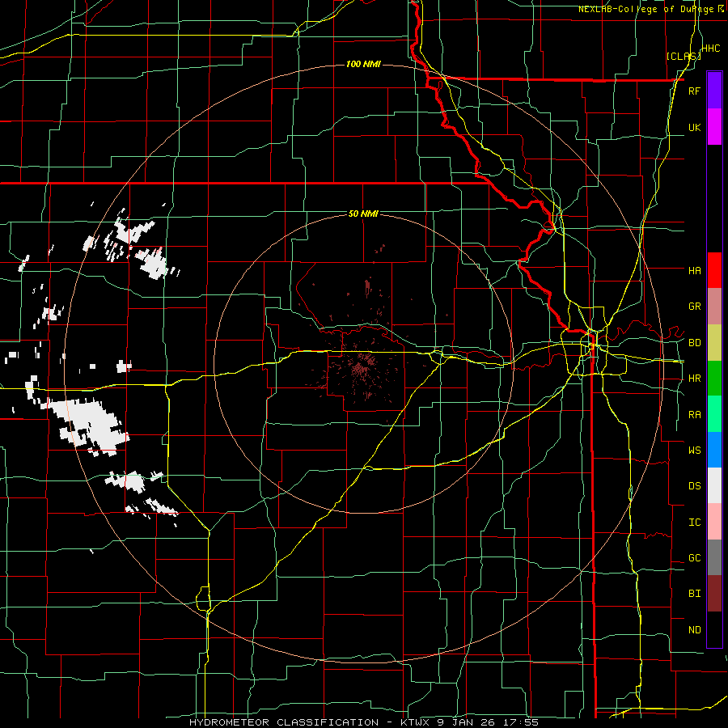Image resolution: width=728 pixels, height=728 pixels.
Task: Select the DS white legend swatch
Action: [714, 485]
